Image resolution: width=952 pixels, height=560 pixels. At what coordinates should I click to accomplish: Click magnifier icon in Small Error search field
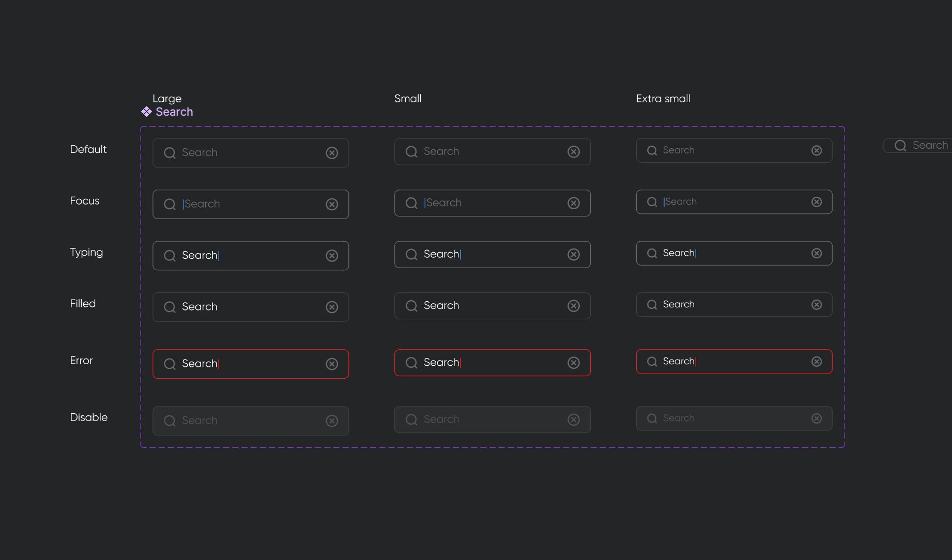point(411,363)
